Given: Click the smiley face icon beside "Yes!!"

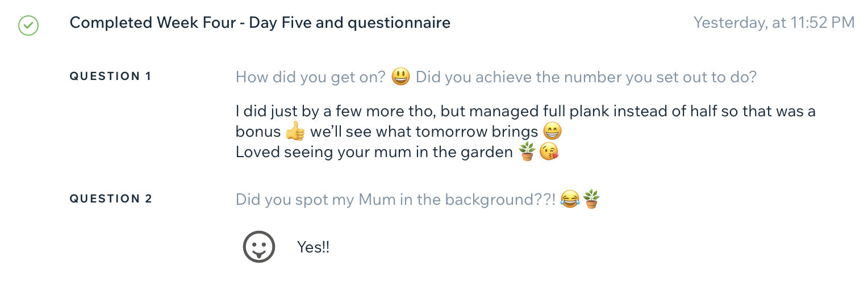Looking at the screenshot, I should point(259,247).
